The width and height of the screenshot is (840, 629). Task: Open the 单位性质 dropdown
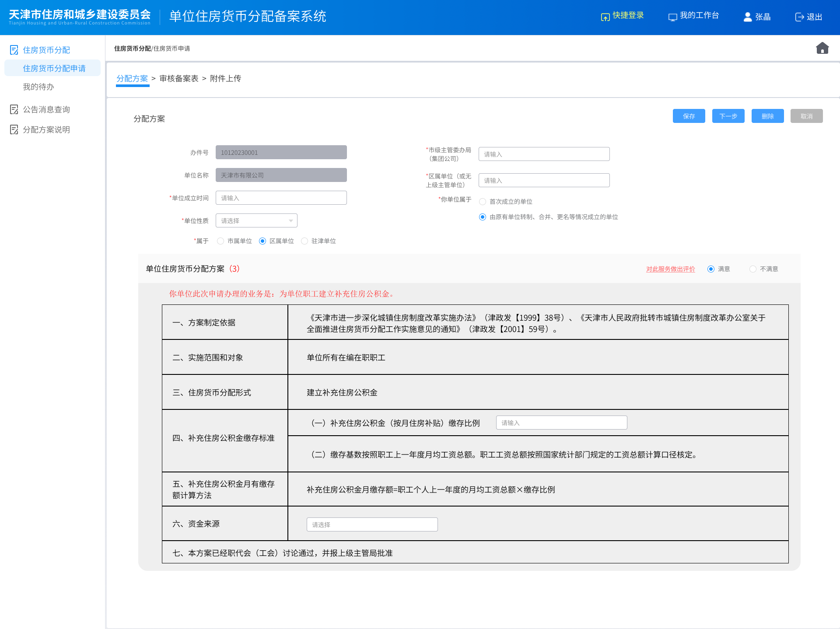(x=256, y=220)
